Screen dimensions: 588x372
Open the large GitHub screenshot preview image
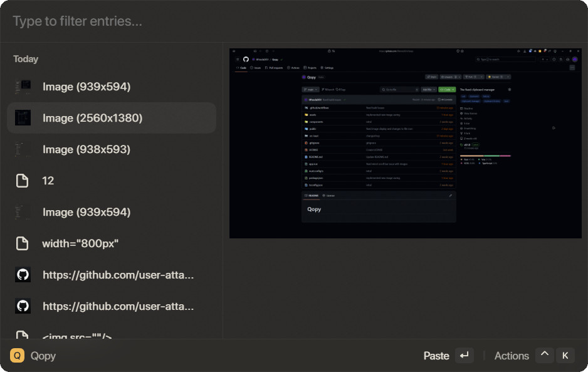pyautogui.click(x=406, y=143)
